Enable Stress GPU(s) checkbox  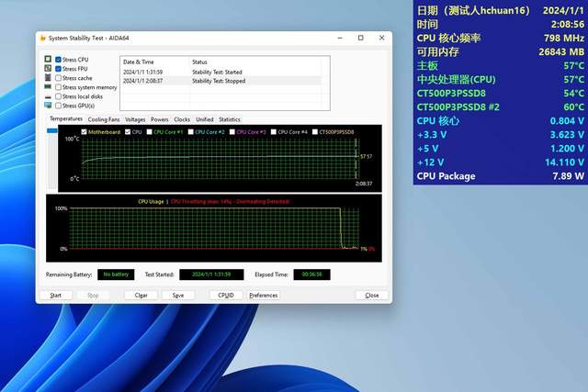coord(58,106)
